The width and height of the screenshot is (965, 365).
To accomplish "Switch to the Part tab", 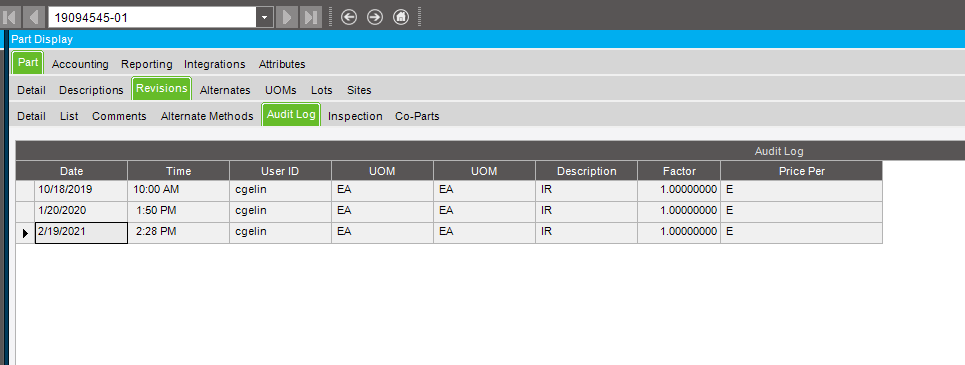I will point(28,63).
